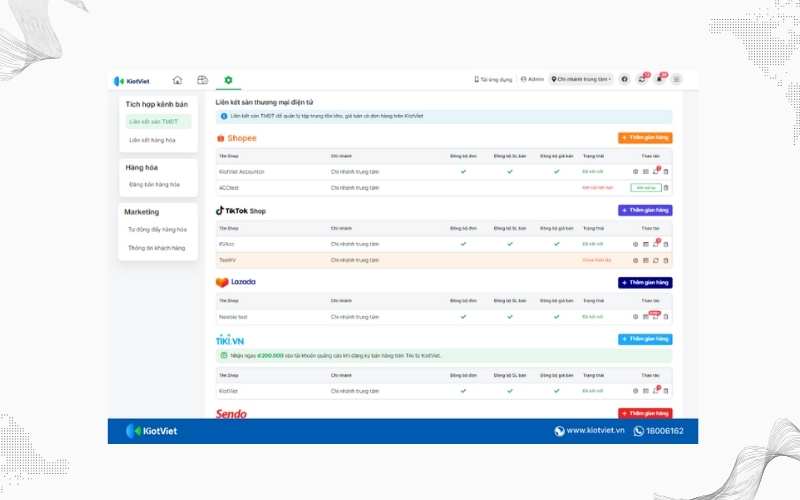This screenshot has height=500, width=800.
Task: Click settings gear for KiotViet Accounton shop
Action: 635,172
